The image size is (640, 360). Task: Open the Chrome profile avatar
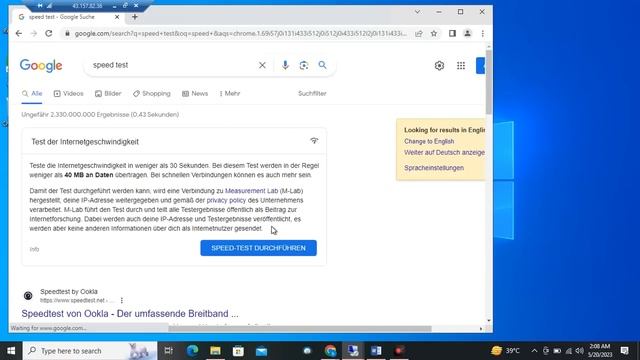[x=467, y=33]
